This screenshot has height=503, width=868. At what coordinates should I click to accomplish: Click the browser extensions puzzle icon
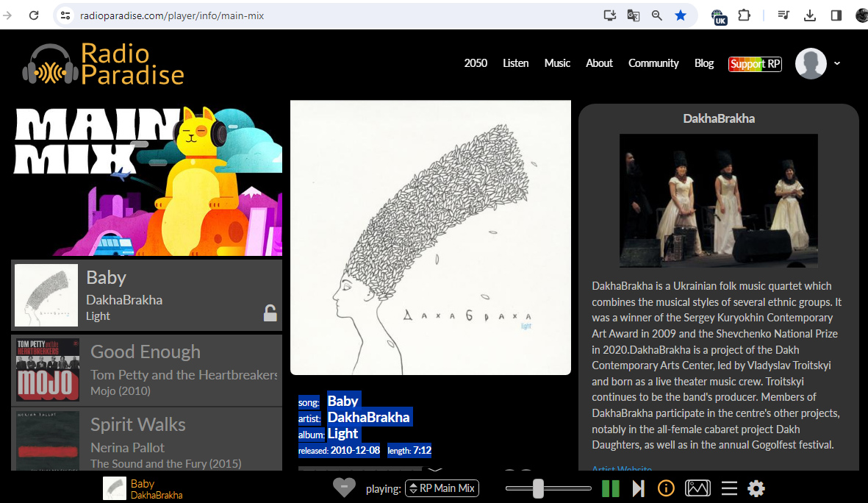(x=745, y=15)
